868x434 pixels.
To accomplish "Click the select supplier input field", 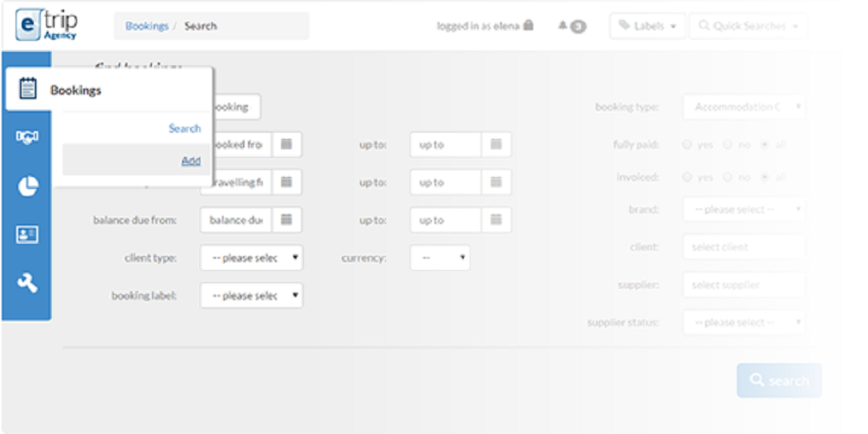I will point(743,285).
